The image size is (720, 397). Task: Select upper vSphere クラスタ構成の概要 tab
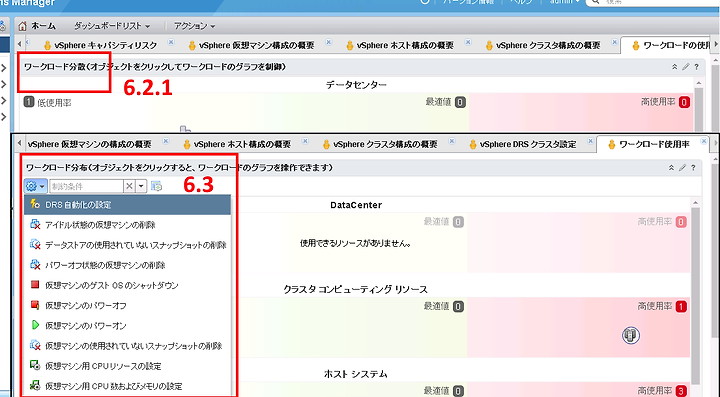pos(542,45)
